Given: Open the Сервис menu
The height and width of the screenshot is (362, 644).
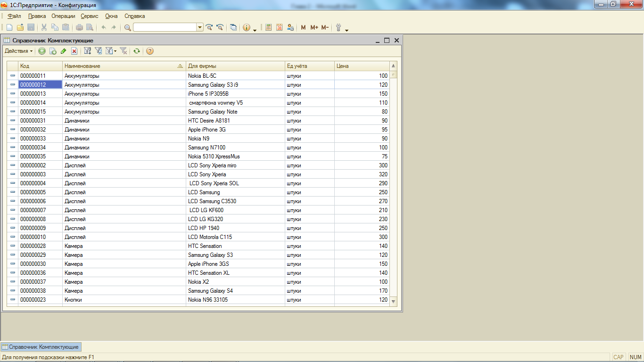Looking at the screenshot, I should pyautogui.click(x=90, y=16).
